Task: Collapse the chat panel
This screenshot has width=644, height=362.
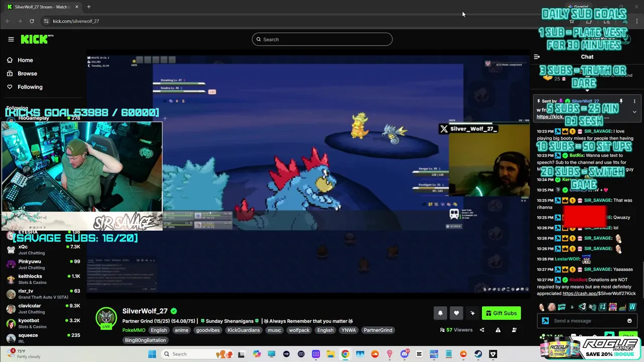Action: (x=537, y=57)
